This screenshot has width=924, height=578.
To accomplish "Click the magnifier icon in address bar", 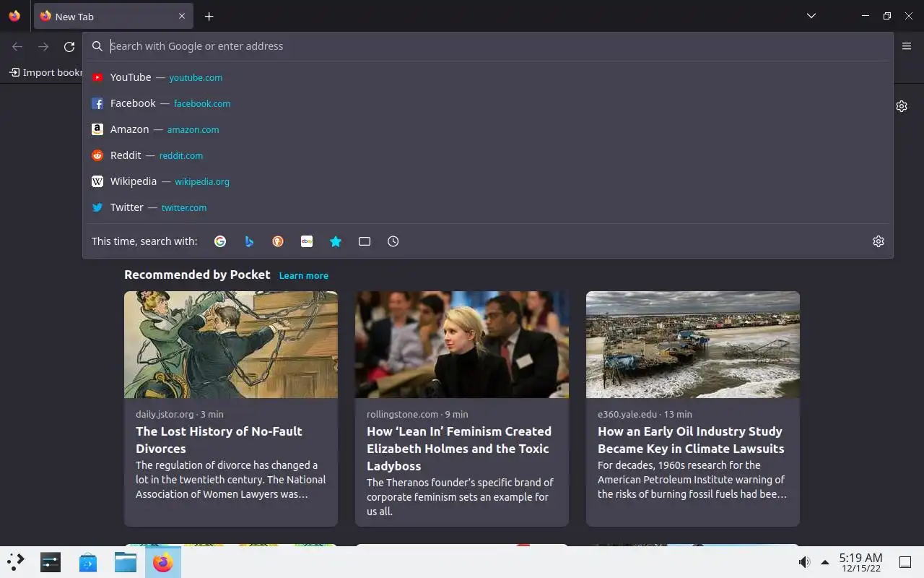I will 97,46.
